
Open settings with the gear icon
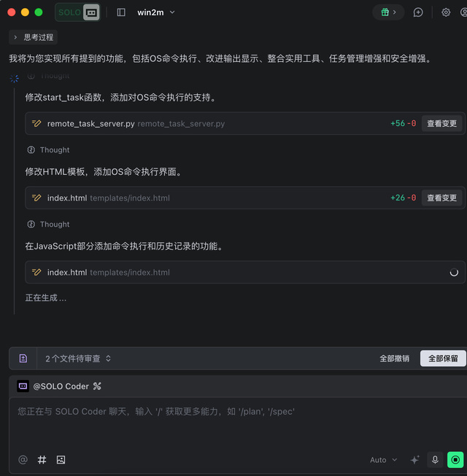click(x=446, y=12)
